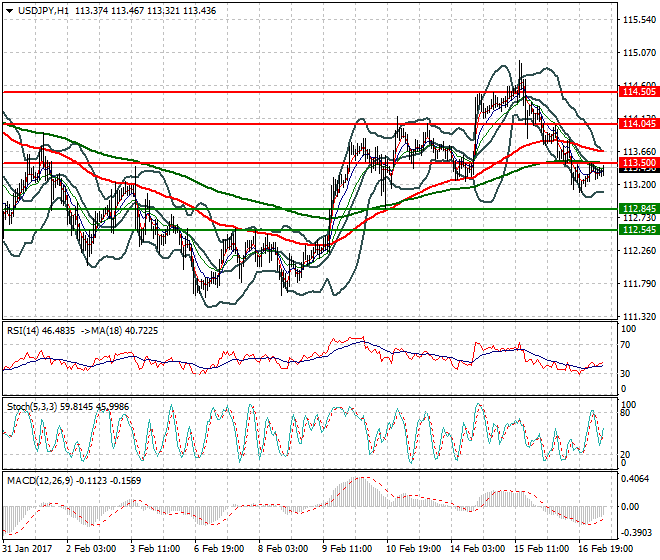This screenshot has width=660, height=560.
Task: Click the 112.845 green support price label
Action: pyautogui.click(x=639, y=209)
